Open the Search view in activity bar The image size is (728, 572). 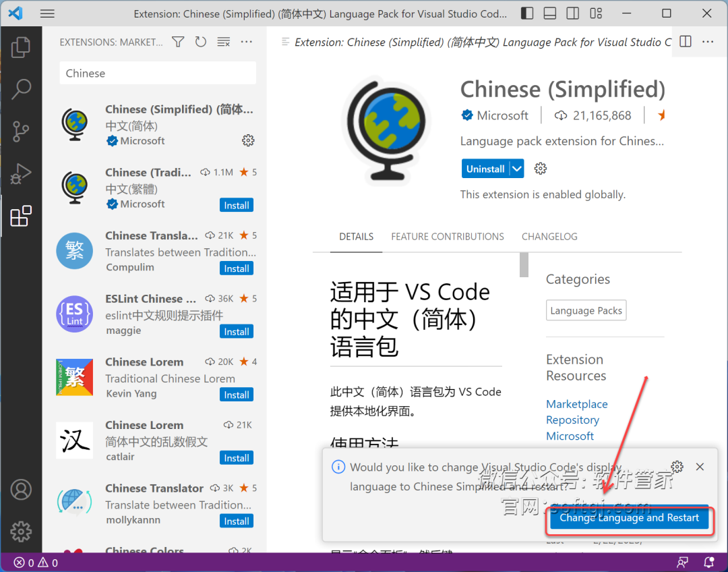(21, 89)
